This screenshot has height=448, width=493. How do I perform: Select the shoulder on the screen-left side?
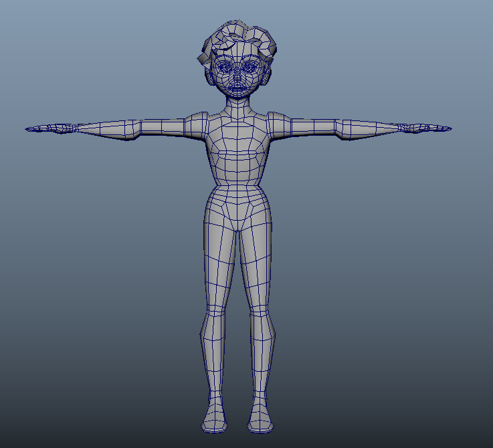pos(196,124)
